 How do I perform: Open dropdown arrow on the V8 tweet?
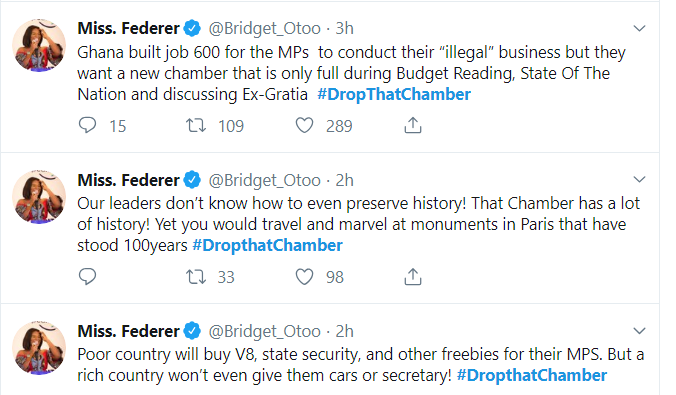coord(639,331)
